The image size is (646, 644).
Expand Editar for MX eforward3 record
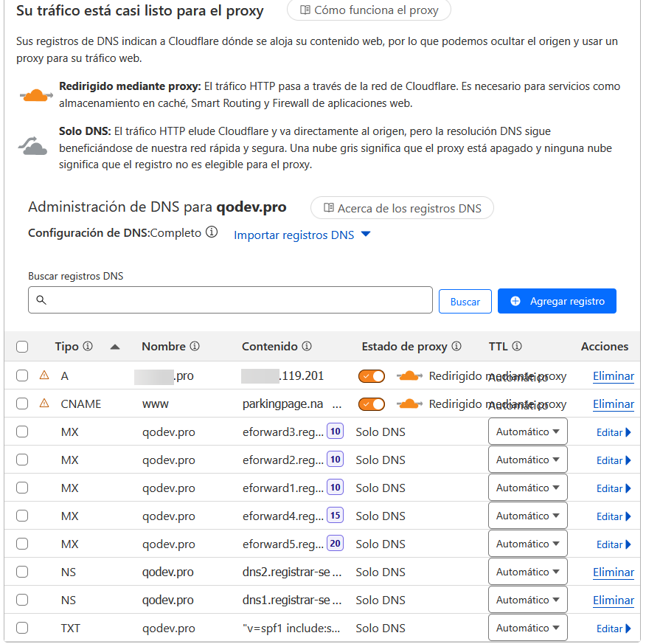pos(614,432)
